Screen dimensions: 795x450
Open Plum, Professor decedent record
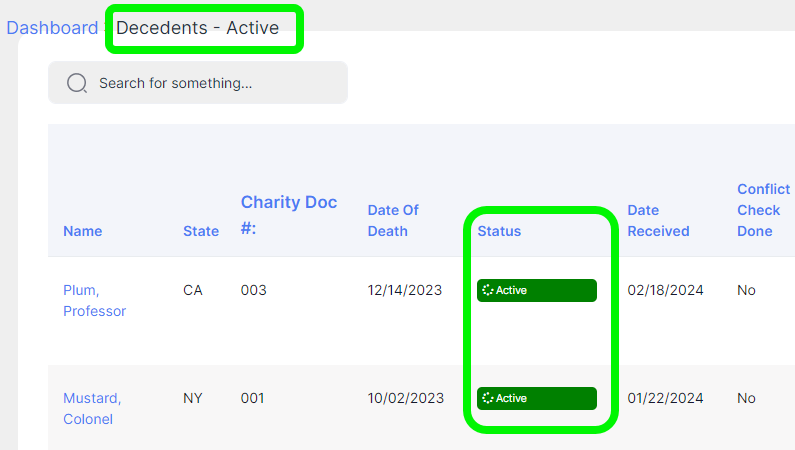coord(94,301)
